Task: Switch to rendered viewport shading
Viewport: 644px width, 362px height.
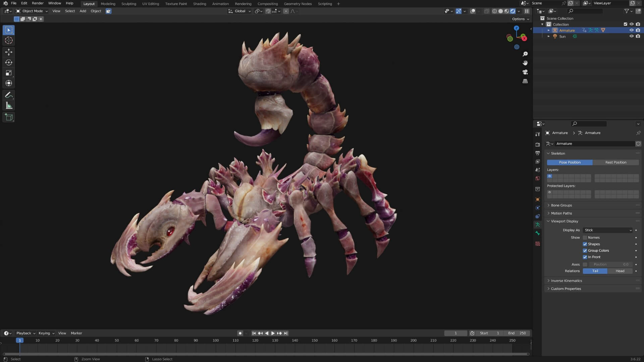Action: [x=513, y=11]
